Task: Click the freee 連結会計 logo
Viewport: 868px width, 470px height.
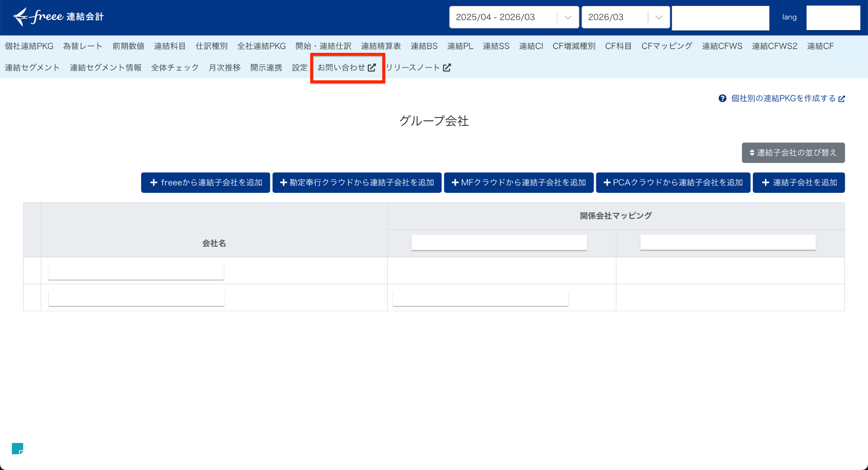Action: click(x=58, y=17)
